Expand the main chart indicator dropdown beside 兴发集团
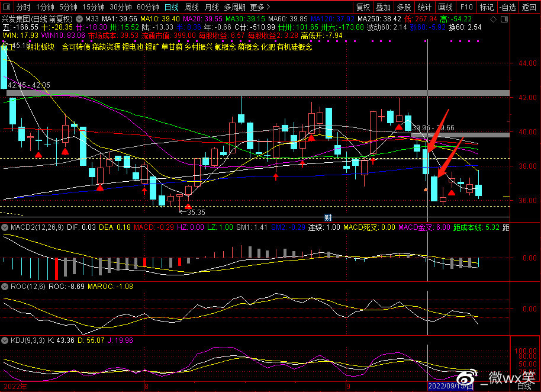This screenshot has height=392, width=541. coord(80,19)
